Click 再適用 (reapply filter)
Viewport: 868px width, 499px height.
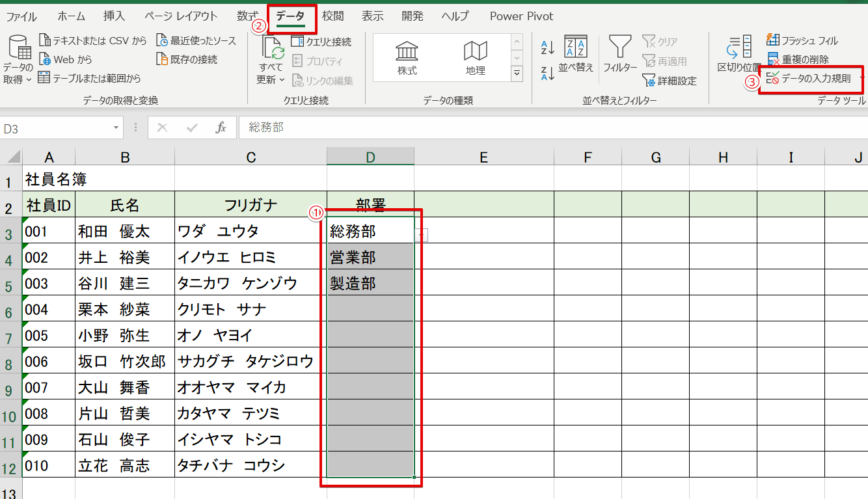tap(665, 61)
